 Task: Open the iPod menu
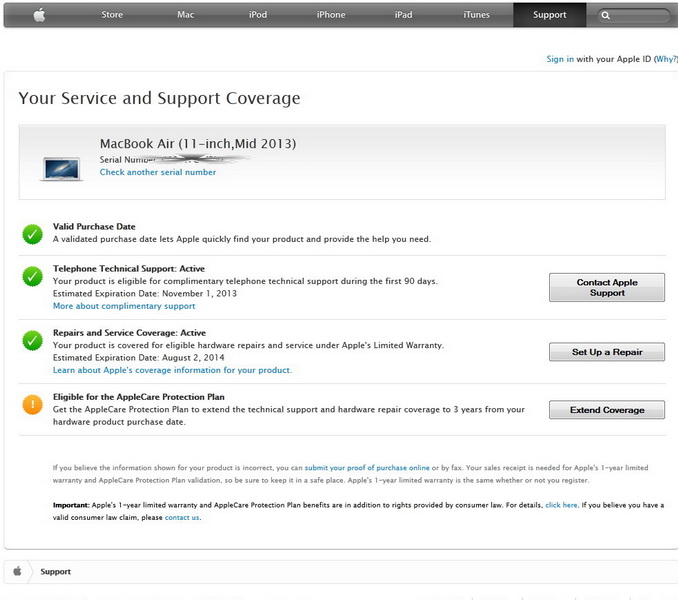258,15
